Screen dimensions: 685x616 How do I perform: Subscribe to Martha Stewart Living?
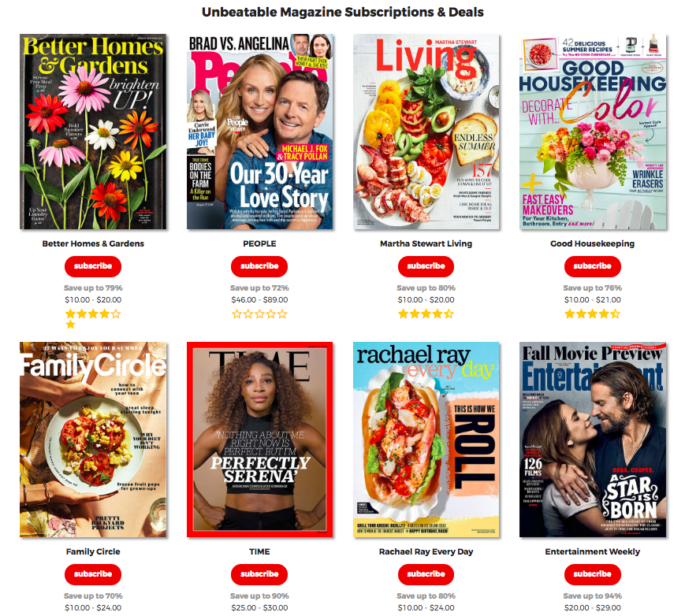[x=426, y=266]
